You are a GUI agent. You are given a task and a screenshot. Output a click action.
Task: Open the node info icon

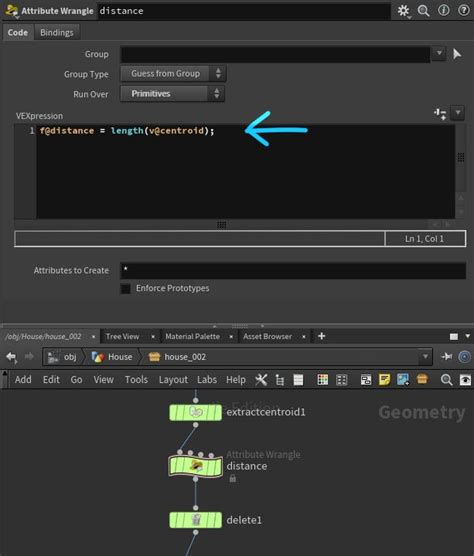click(x=444, y=10)
